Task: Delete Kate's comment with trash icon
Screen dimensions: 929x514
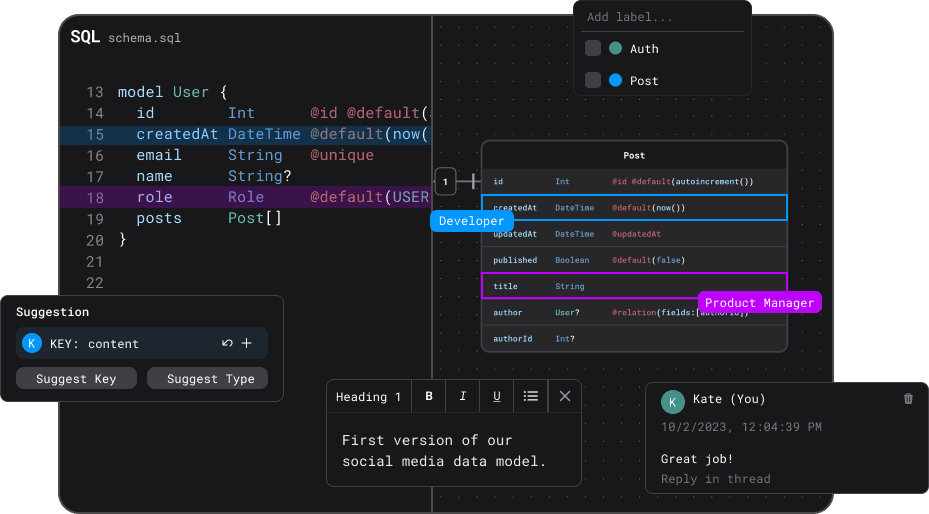Action: (908, 399)
